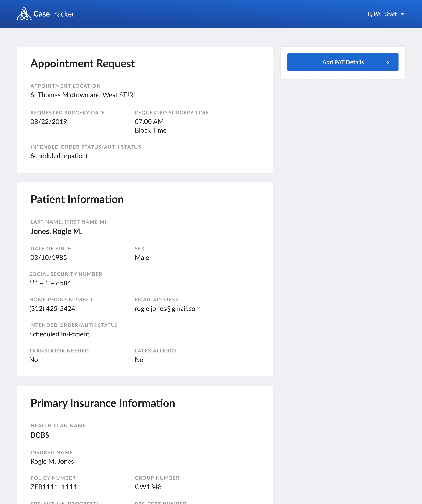The image size is (422, 504).
Task: Click the policy number ZEB1111111111
Action: pyautogui.click(x=56, y=487)
